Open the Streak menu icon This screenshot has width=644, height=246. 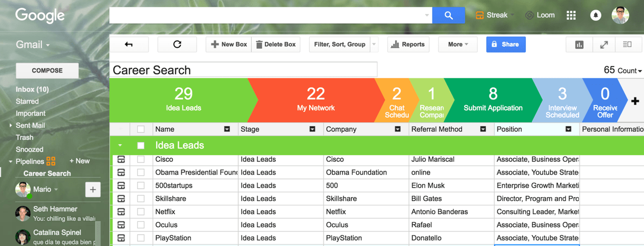pyautogui.click(x=480, y=15)
